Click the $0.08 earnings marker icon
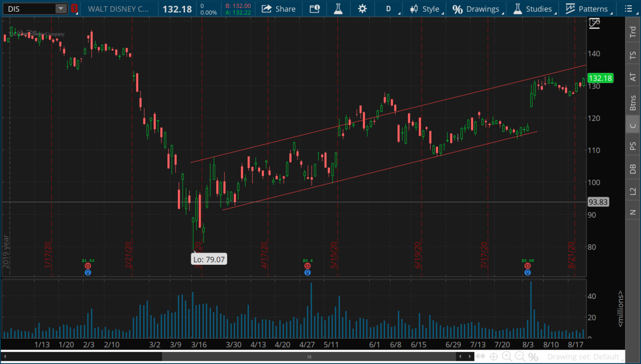641x364 pixels. pyautogui.click(x=528, y=265)
